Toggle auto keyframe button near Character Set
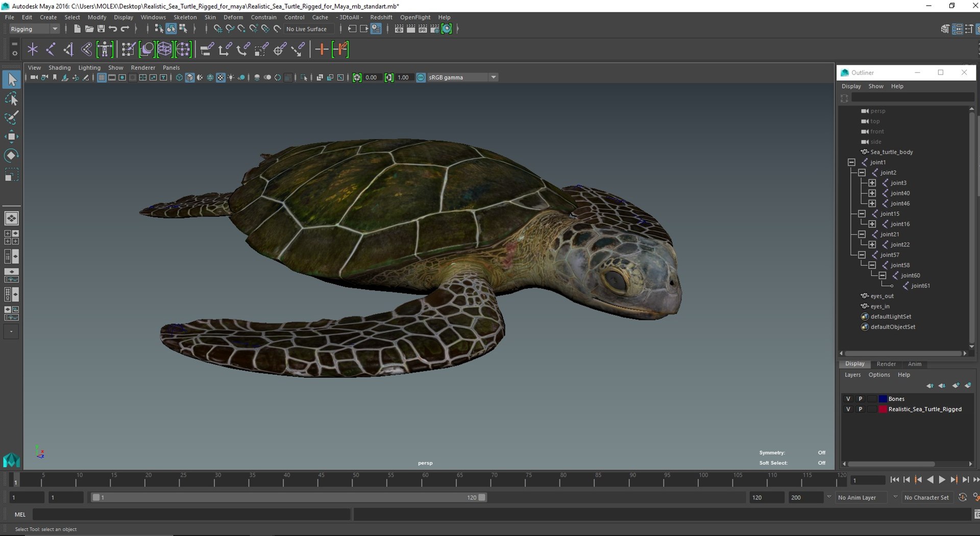This screenshot has width=980, height=536. (x=963, y=497)
